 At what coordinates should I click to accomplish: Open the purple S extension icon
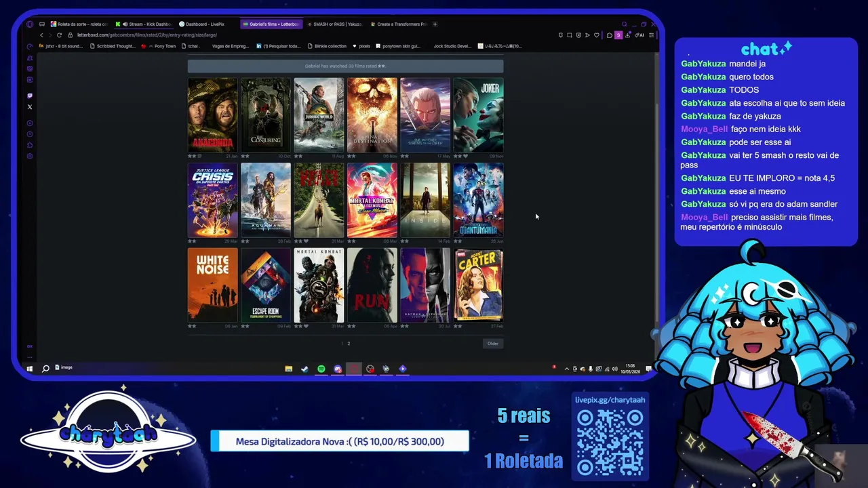click(x=618, y=35)
